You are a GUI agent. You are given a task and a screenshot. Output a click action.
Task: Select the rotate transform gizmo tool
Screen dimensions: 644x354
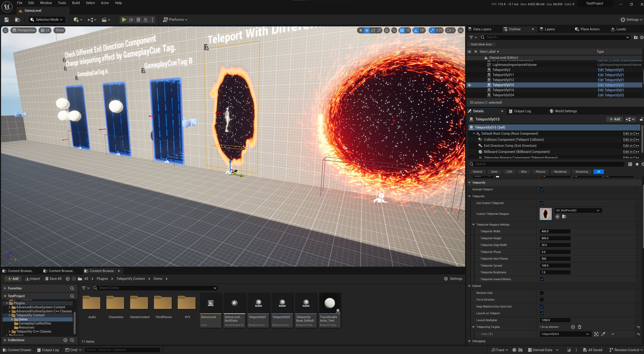point(373,30)
